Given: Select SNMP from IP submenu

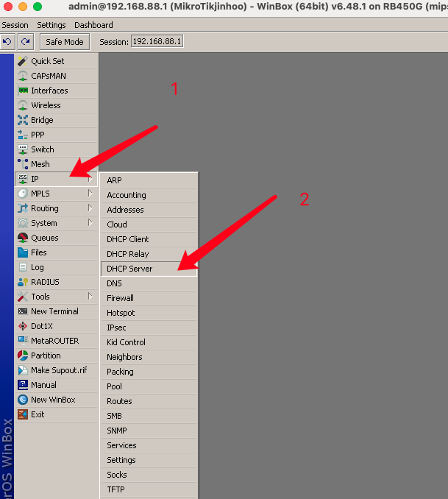Looking at the screenshot, I should click(x=149, y=431).
